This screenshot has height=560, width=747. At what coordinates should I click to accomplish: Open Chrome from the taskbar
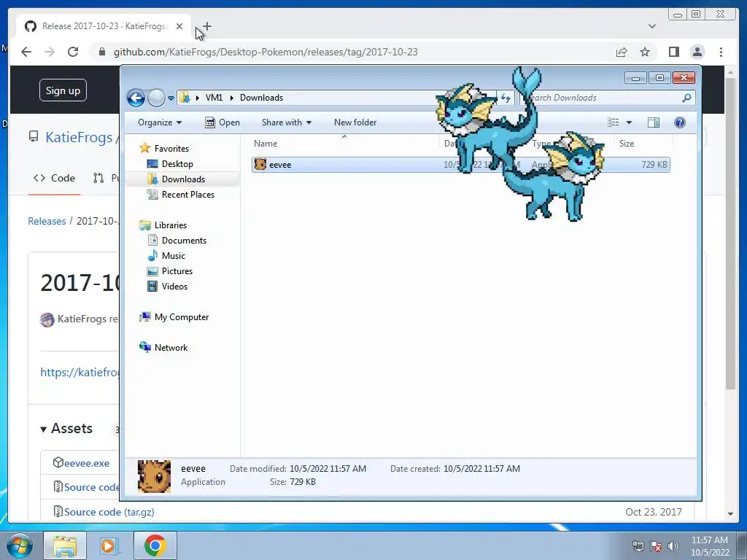pyautogui.click(x=155, y=545)
